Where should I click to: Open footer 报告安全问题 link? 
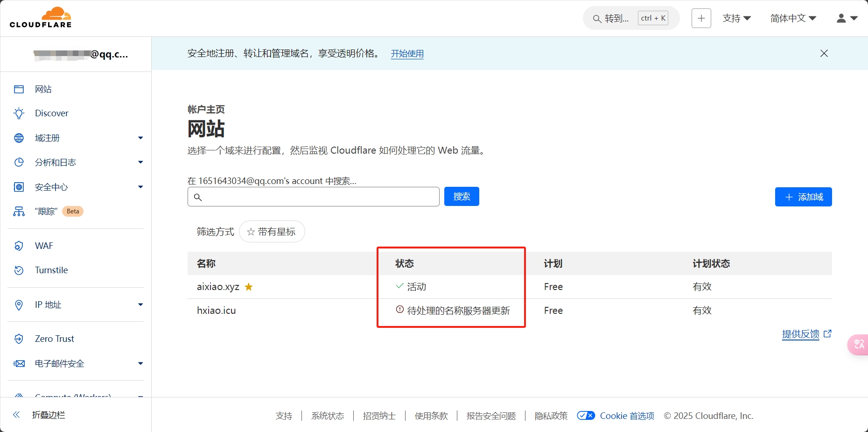491,416
